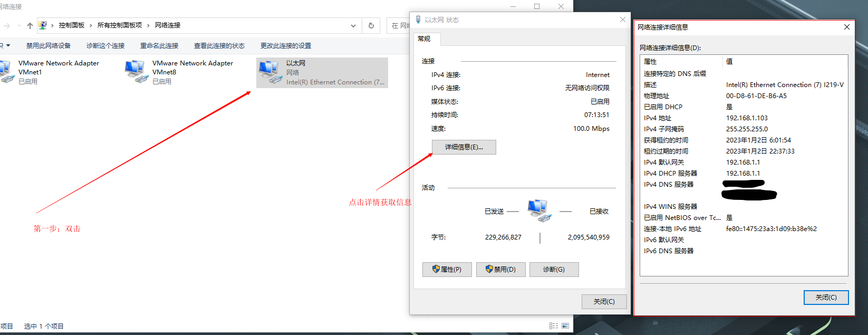Screen dimensions: 868x335
Task: Switch to large icons view in status bar
Action: (x=565, y=326)
